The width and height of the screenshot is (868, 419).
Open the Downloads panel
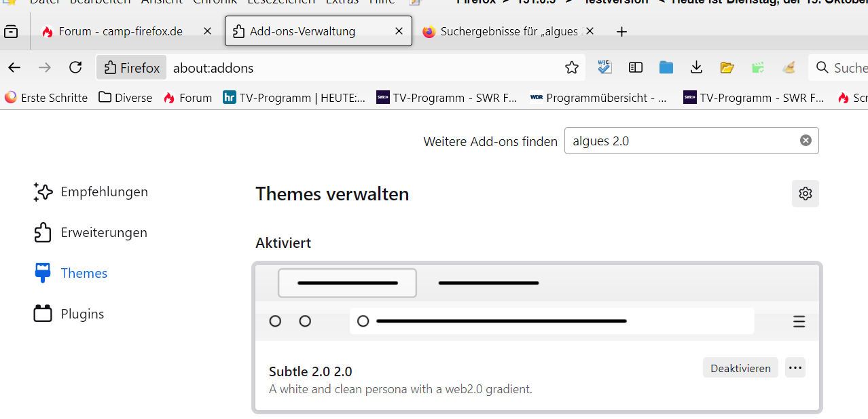click(696, 67)
